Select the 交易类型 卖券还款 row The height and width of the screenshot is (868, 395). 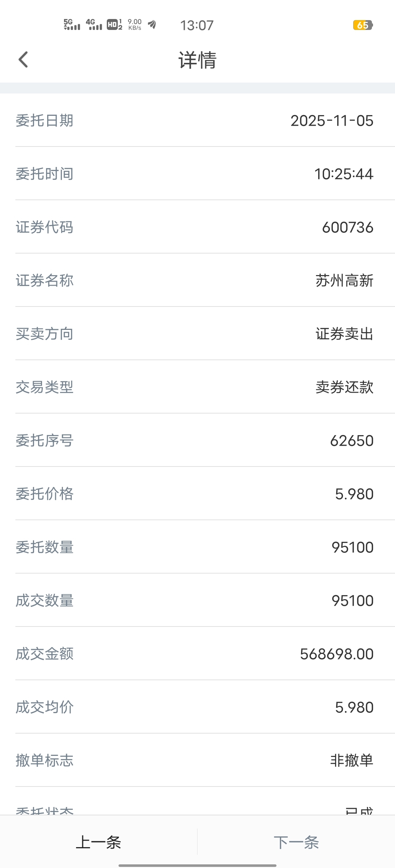point(197,387)
